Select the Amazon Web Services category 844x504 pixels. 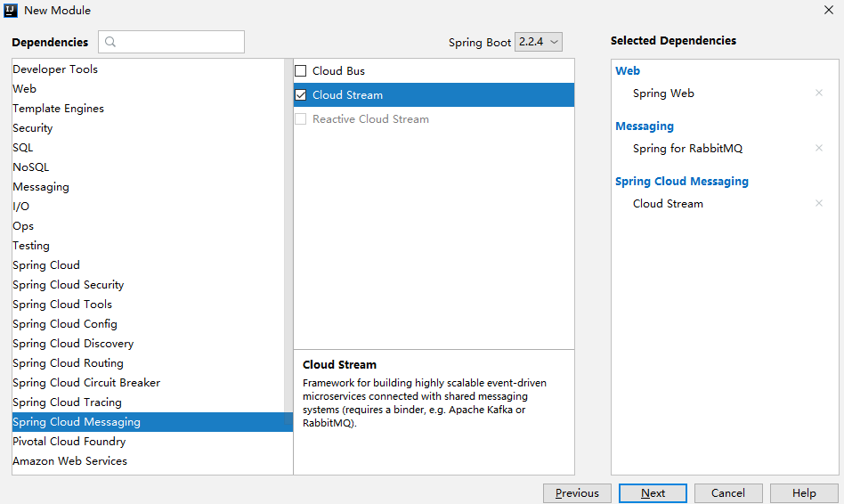tap(148, 461)
